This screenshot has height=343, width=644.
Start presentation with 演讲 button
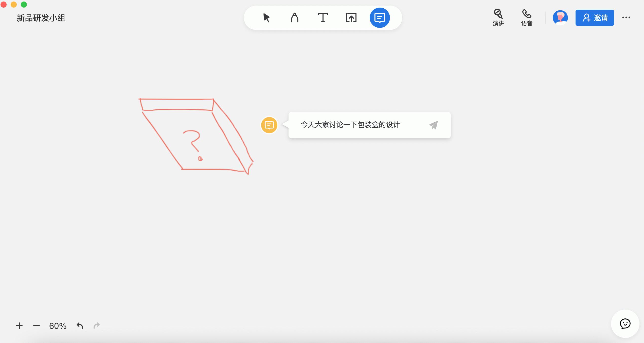click(498, 17)
